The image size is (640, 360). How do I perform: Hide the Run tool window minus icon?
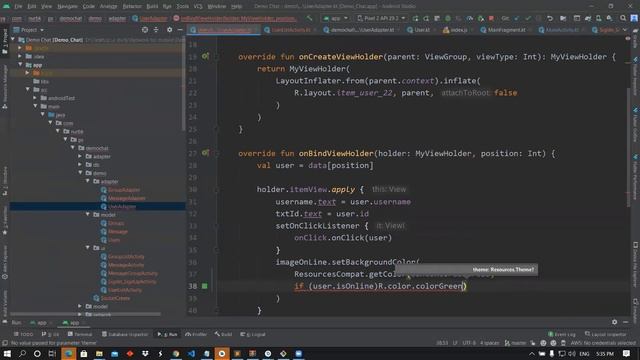pos(626,322)
